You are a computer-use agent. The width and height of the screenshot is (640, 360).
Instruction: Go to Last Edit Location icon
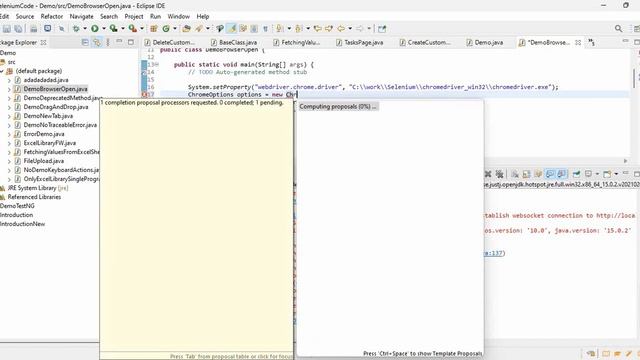pos(317,29)
